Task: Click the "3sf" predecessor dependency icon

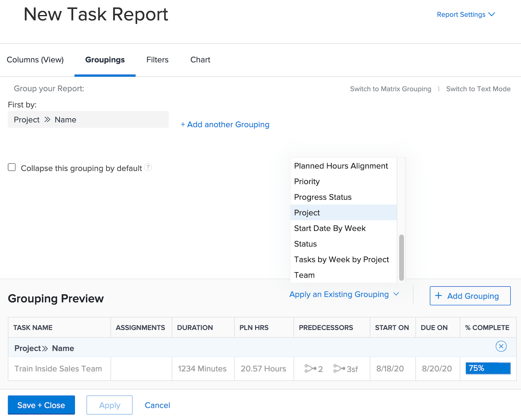Action: tap(345, 369)
